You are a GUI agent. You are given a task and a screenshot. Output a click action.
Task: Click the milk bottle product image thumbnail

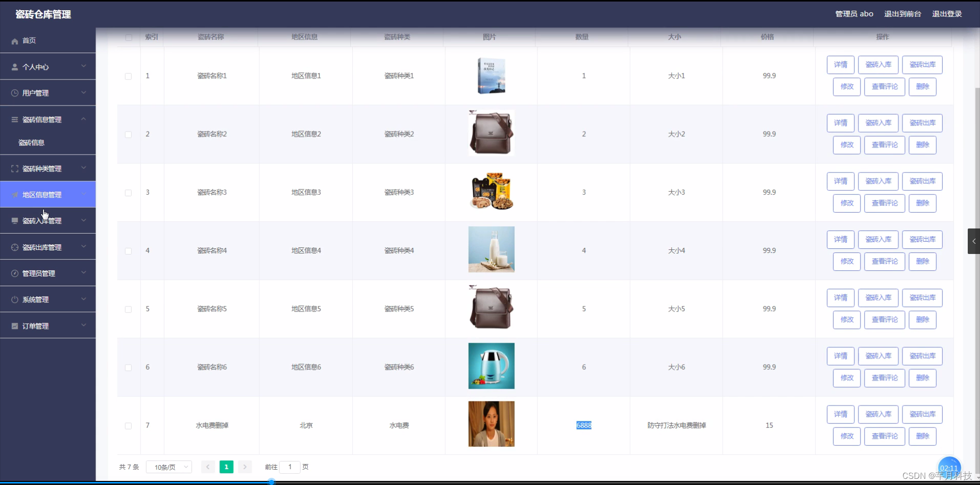[x=491, y=249]
